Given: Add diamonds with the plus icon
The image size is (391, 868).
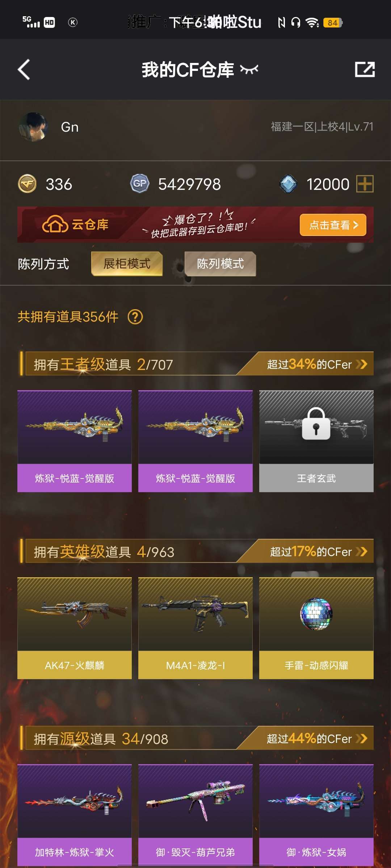Looking at the screenshot, I should tap(365, 184).
